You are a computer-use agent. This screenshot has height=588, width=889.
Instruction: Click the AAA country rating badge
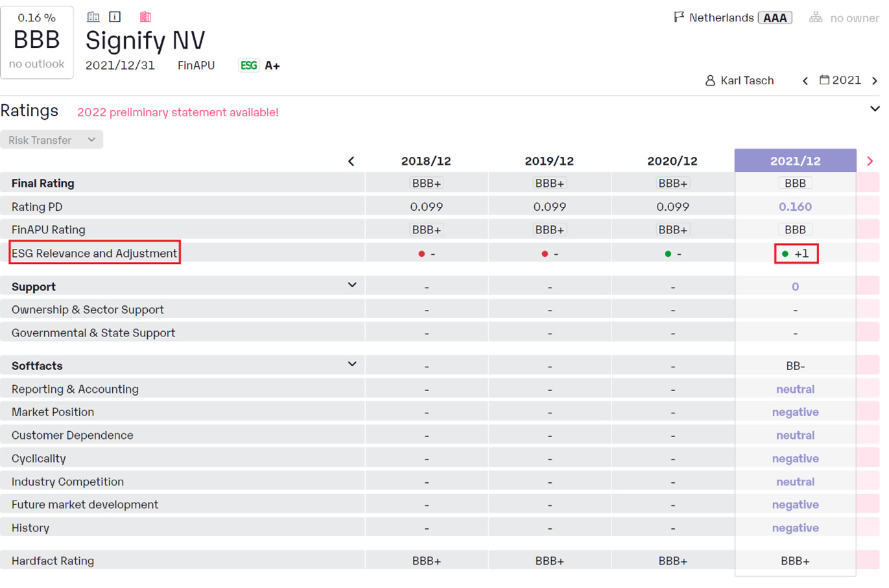tap(775, 18)
